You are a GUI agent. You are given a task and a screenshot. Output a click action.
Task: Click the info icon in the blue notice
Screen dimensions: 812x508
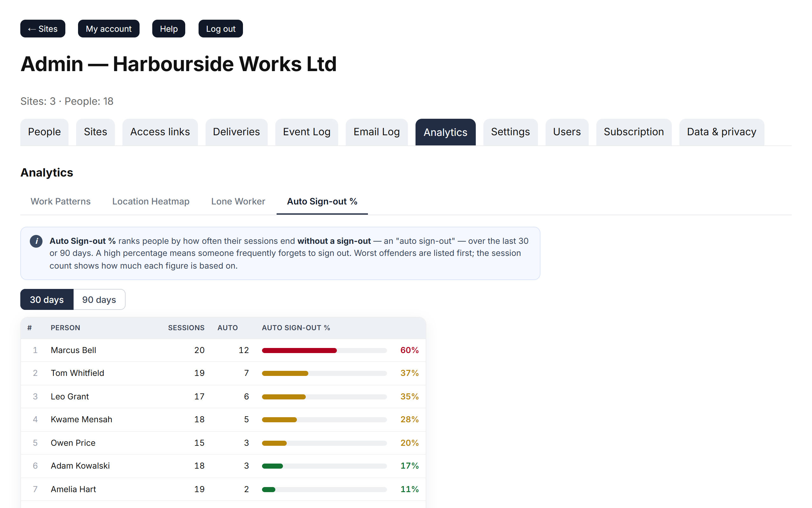(36, 241)
